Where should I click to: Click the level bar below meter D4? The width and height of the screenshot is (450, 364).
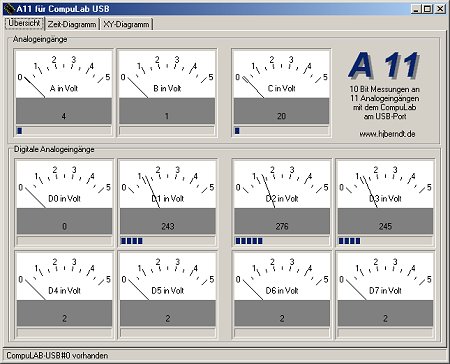(64, 333)
